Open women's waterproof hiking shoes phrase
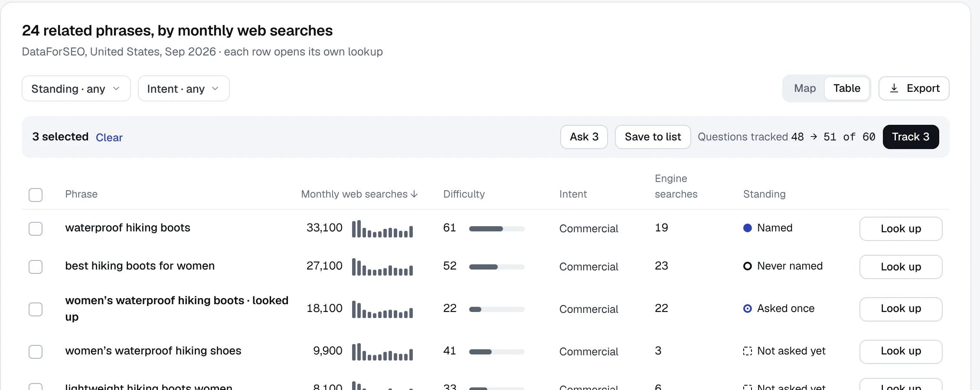This screenshot has height=390, width=980. pos(153,351)
